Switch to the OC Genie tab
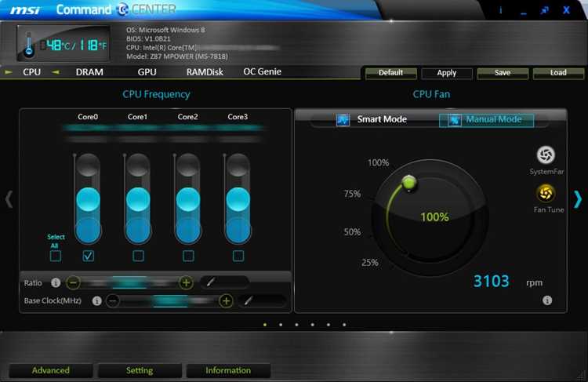The height and width of the screenshot is (382, 588). [262, 71]
